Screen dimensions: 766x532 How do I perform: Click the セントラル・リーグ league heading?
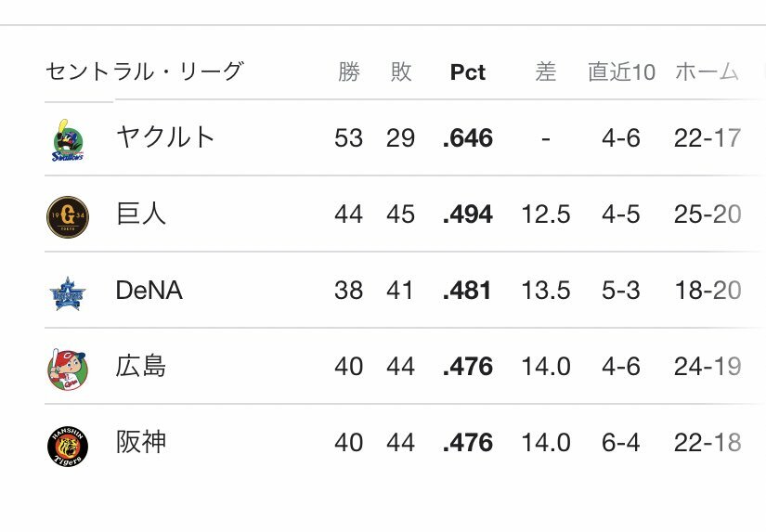point(144,71)
